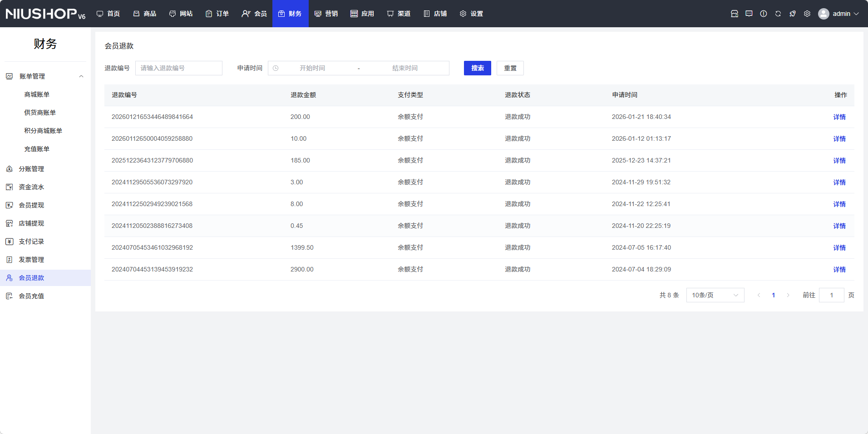Click the 前往 page number input box
Viewport: 868px width, 434px height.
coord(831,295)
